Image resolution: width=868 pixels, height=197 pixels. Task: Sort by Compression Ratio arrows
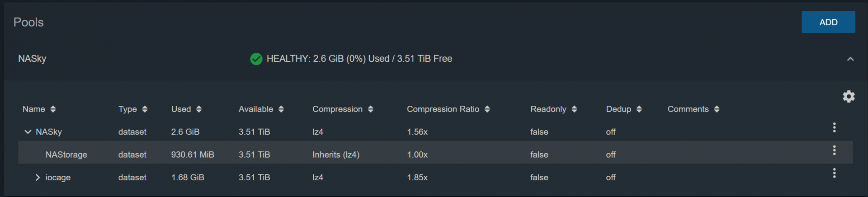point(487,109)
